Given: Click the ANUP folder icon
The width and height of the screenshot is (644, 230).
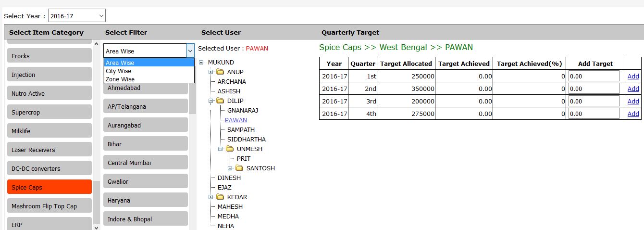Looking at the screenshot, I should (220, 72).
